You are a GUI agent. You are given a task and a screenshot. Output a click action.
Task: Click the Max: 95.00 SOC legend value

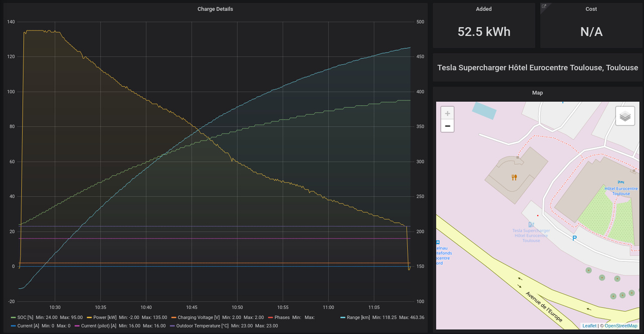click(71, 318)
